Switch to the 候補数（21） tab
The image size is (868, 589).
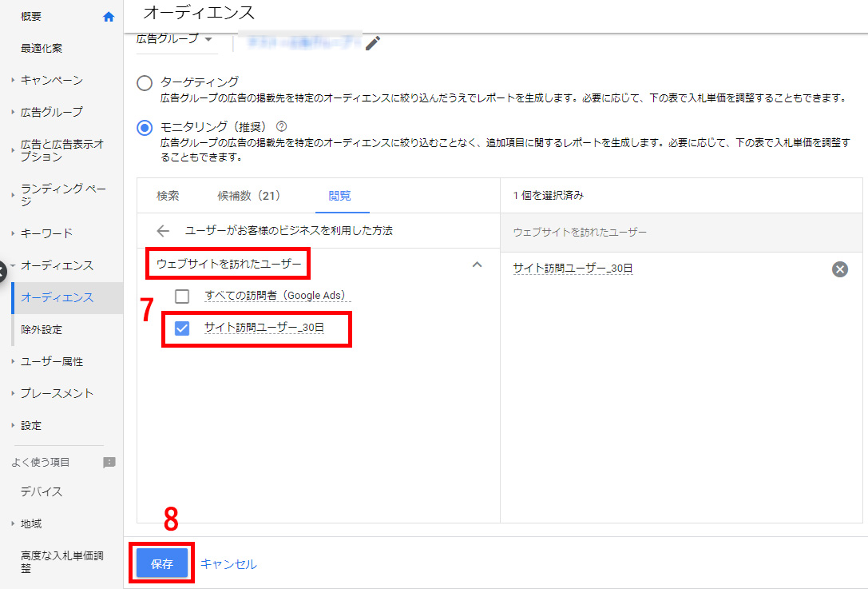coord(249,196)
